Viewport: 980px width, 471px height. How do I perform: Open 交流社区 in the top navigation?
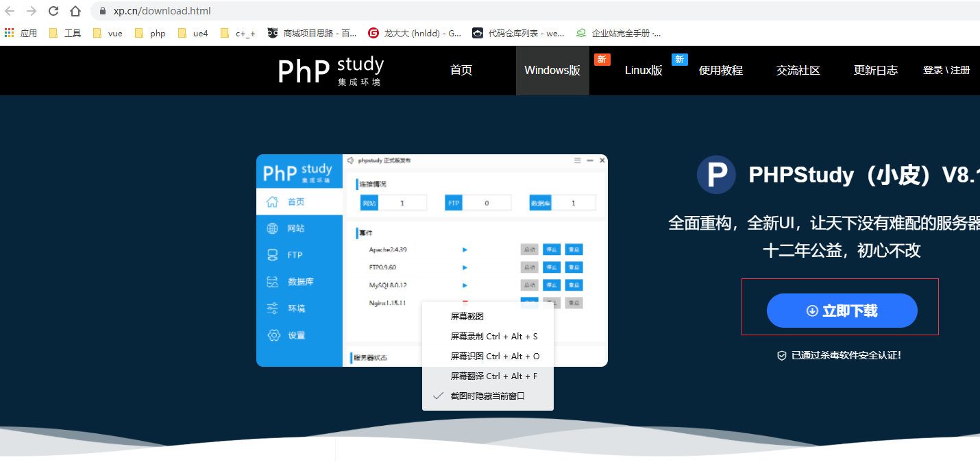tap(798, 71)
